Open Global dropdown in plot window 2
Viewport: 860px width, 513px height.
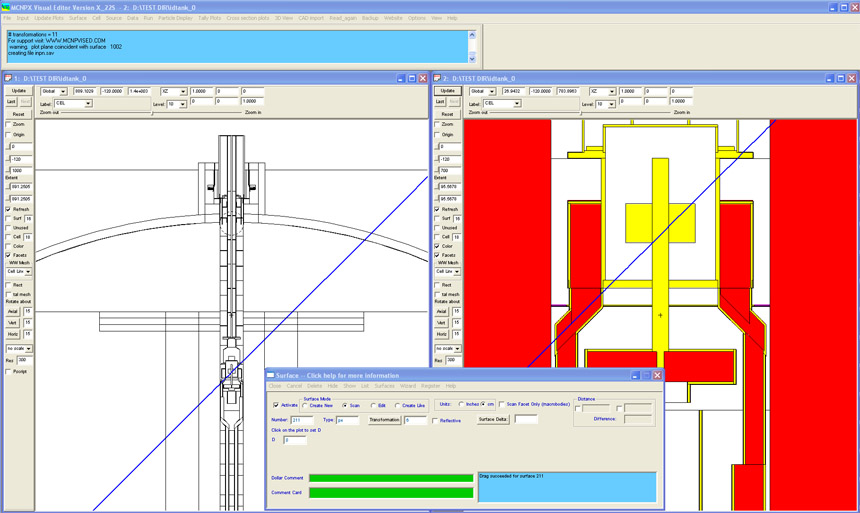tap(492, 92)
